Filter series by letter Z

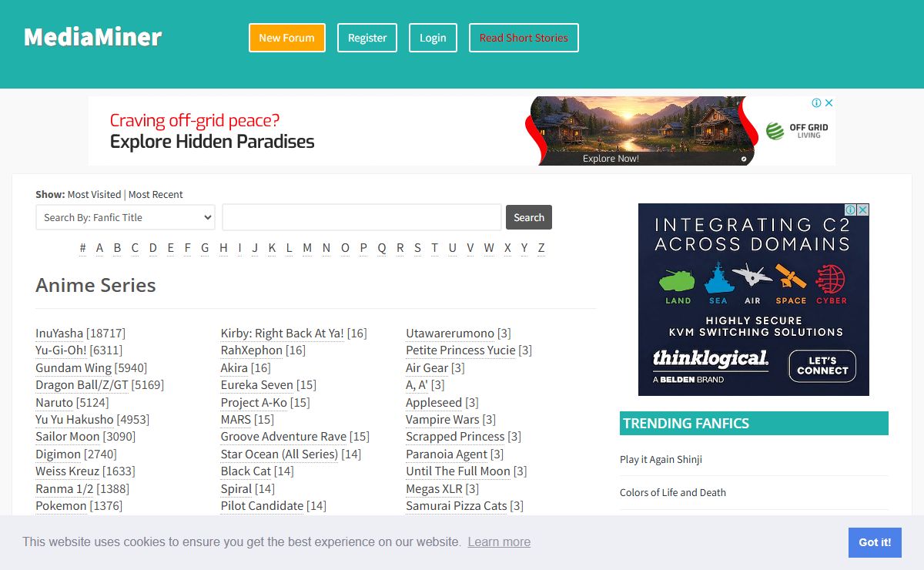541,248
